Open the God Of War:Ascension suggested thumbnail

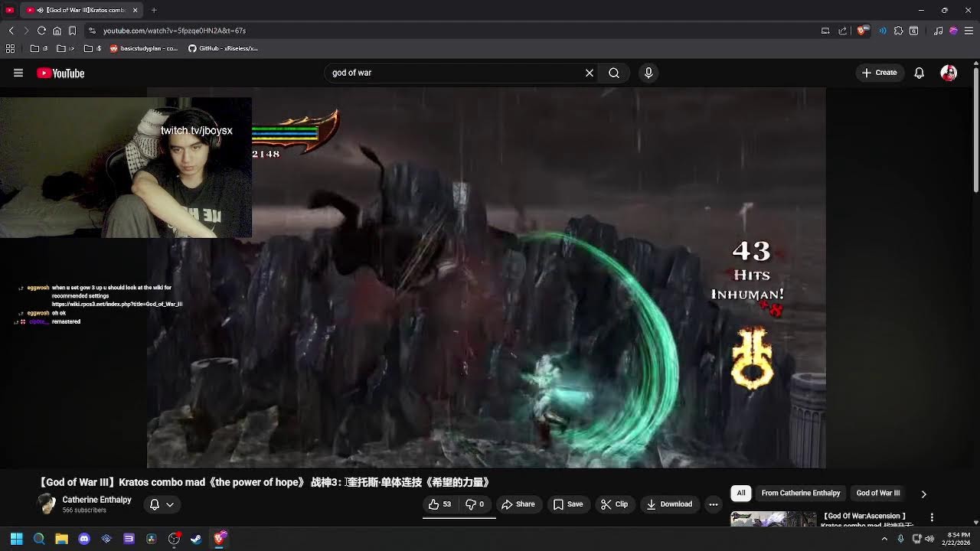coord(773,520)
